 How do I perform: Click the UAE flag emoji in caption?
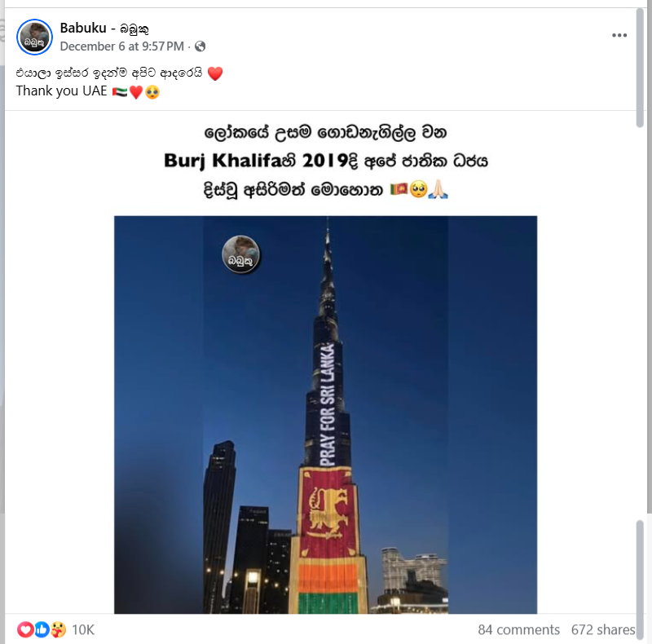click(x=120, y=91)
